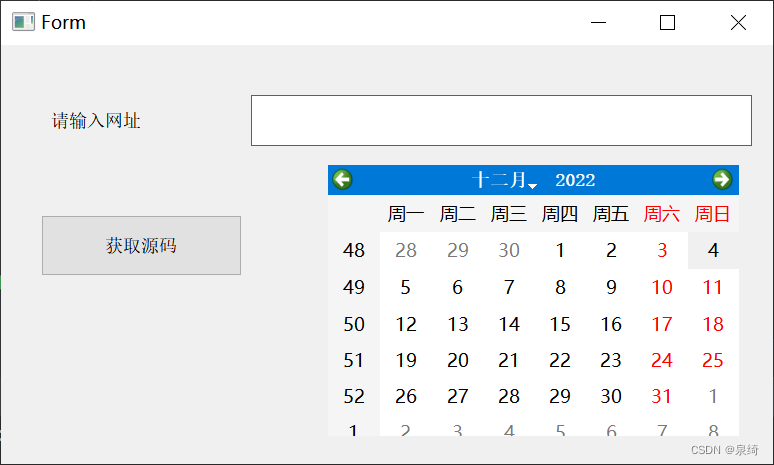The width and height of the screenshot is (774, 465).
Task: Select December 16 in the calendar
Action: tap(611, 324)
